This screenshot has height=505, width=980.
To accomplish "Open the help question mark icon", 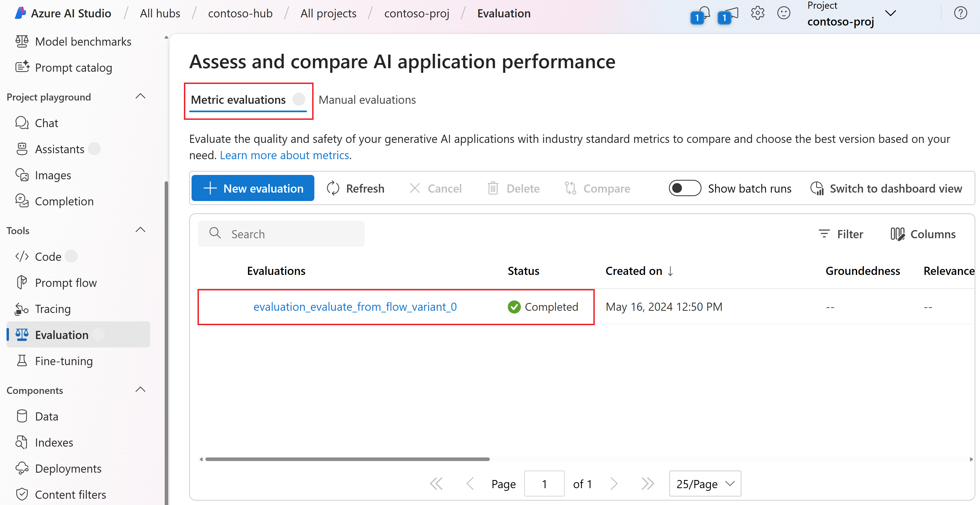I will tap(960, 13).
